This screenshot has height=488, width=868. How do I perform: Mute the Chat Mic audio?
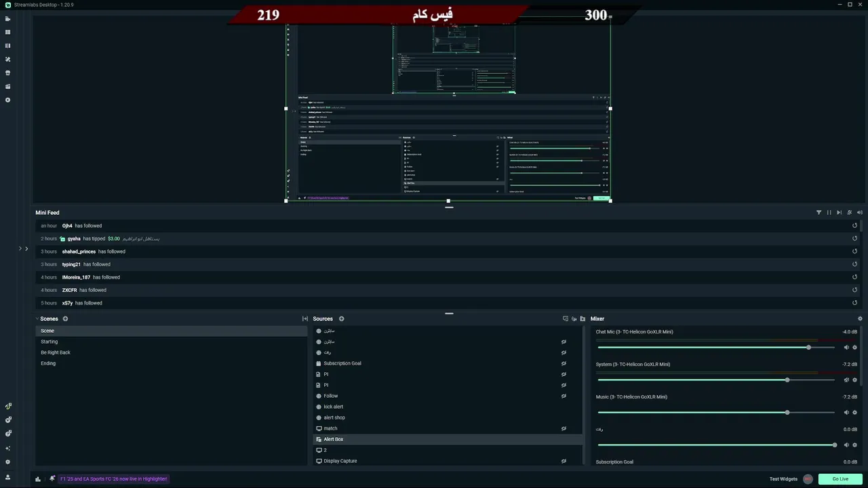click(x=846, y=348)
